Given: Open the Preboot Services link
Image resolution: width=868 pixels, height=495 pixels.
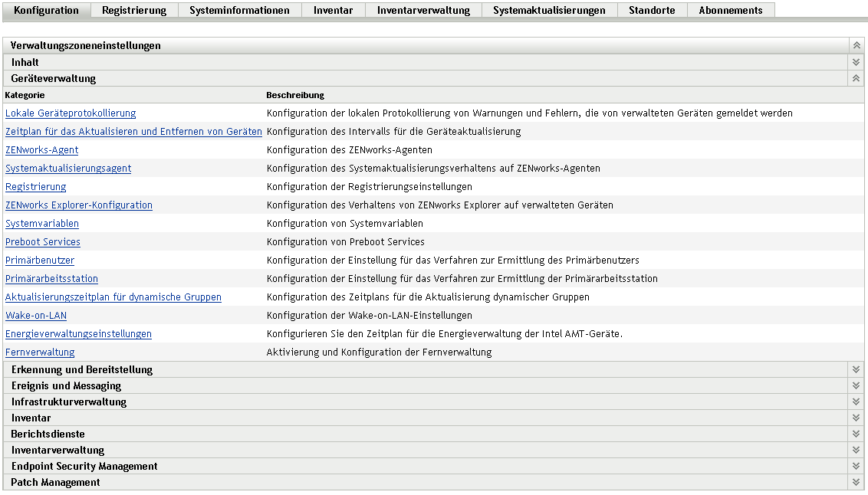Looking at the screenshot, I should pyautogui.click(x=43, y=241).
